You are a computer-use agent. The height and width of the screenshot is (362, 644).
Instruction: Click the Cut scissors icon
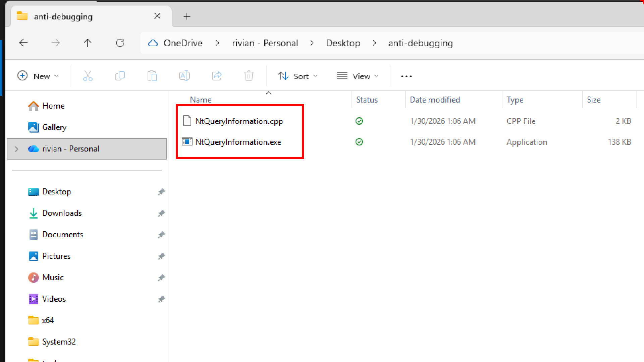click(x=88, y=76)
